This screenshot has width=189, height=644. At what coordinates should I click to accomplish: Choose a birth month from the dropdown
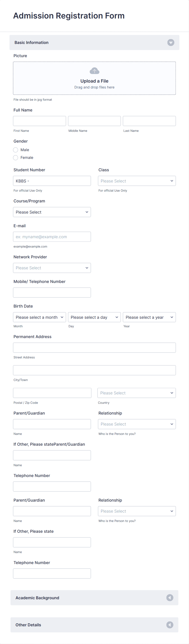click(39, 317)
